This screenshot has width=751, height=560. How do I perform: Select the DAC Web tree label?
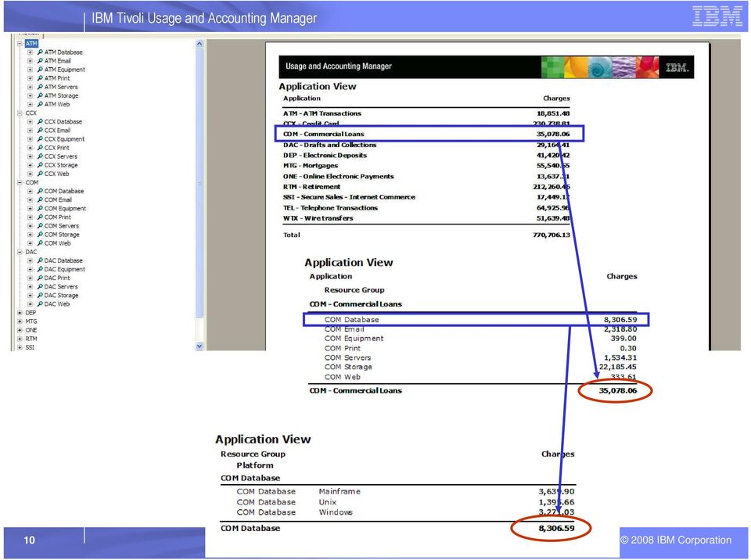(x=57, y=303)
